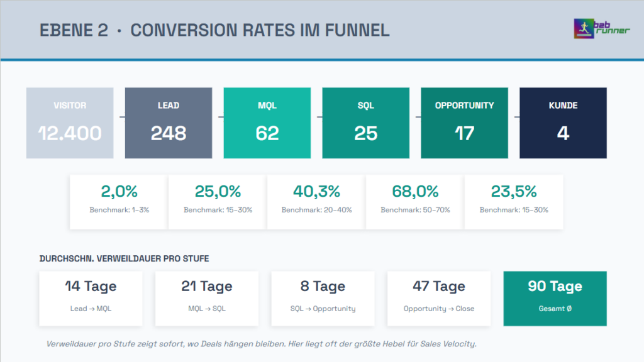Click the blue divider line below the header

click(322, 57)
